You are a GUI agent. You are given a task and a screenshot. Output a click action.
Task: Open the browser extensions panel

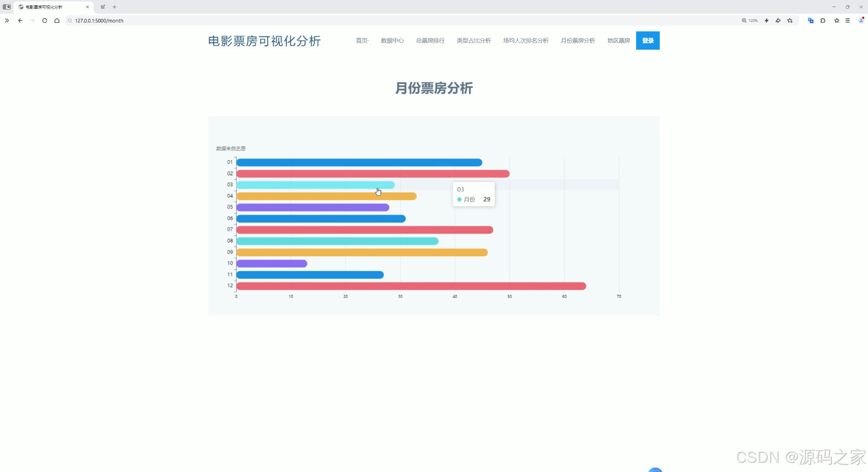(x=823, y=21)
